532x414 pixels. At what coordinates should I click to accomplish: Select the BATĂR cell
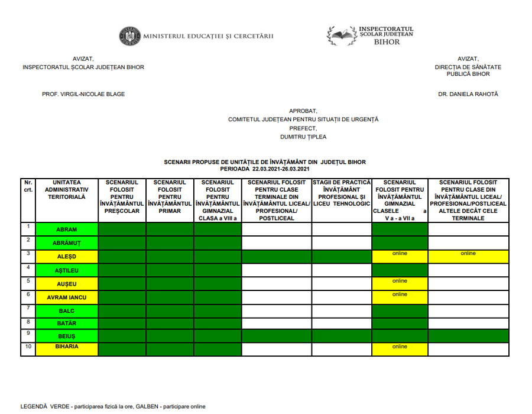[x=66, y=324]
